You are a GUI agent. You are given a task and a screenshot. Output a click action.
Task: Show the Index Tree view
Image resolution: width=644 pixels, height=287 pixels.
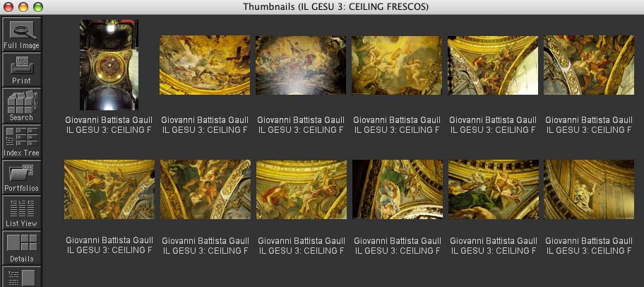[21, 142]
